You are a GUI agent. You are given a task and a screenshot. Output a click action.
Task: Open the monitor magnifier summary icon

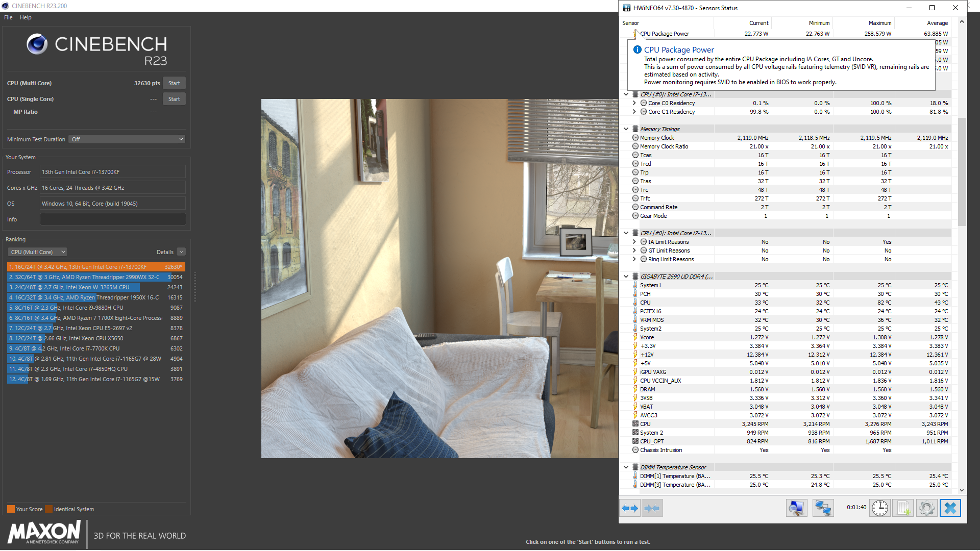796,508
